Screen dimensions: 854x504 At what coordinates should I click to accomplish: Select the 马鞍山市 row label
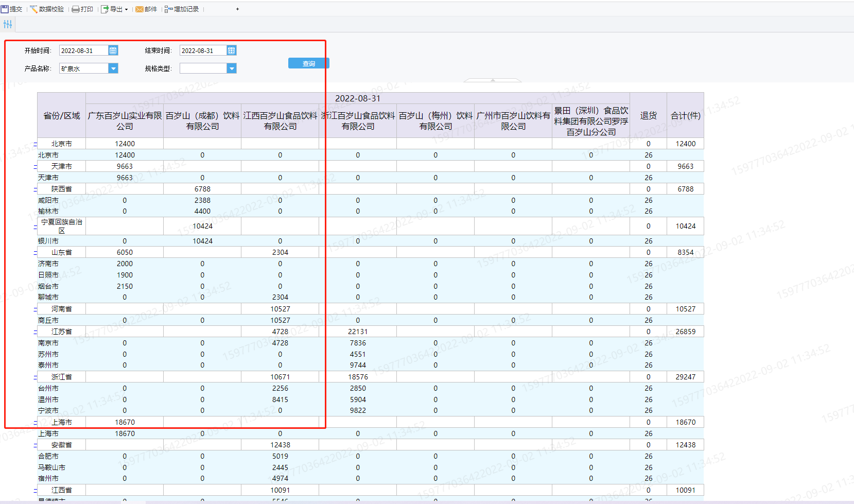tap(51, 467)
